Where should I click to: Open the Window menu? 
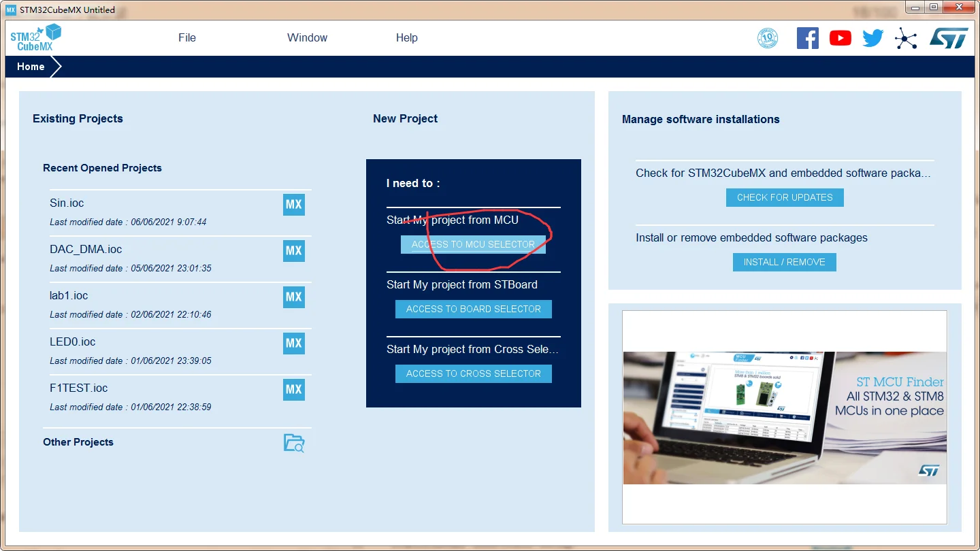click(x=307, y=38)
